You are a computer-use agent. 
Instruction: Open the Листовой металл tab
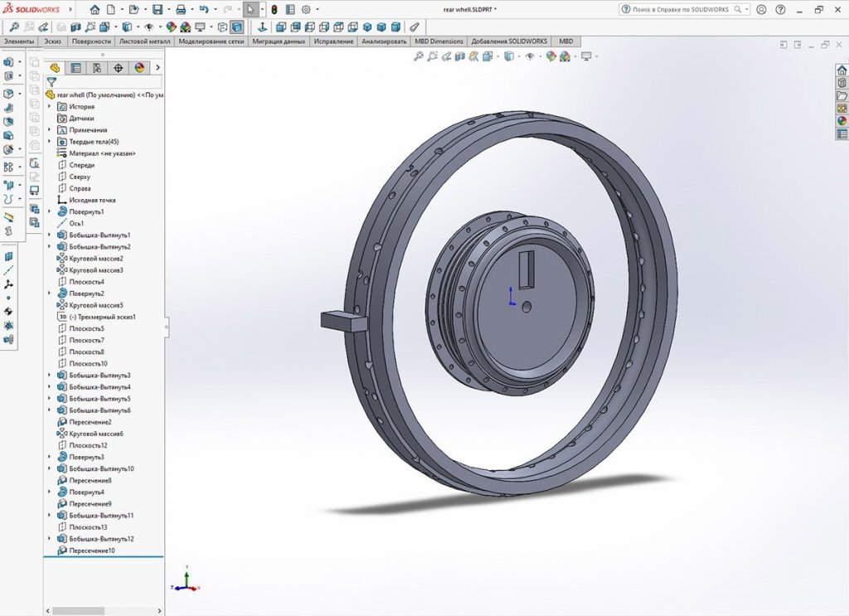[144, 41]
